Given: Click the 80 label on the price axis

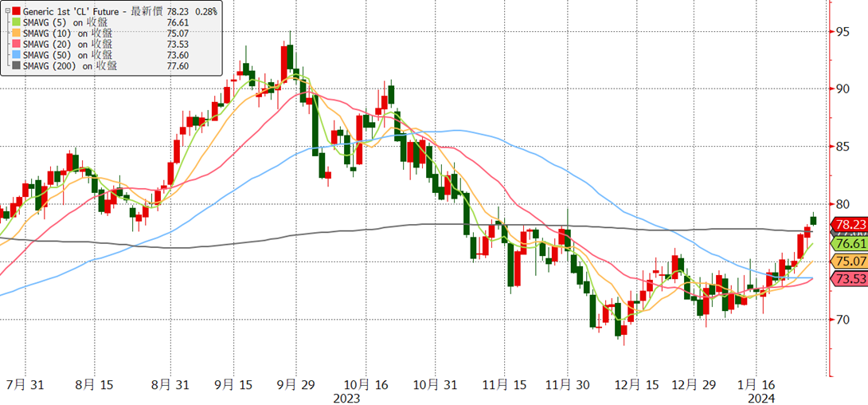Looking at the screenshot, I should pyautogui.click(x=843, y=204).
